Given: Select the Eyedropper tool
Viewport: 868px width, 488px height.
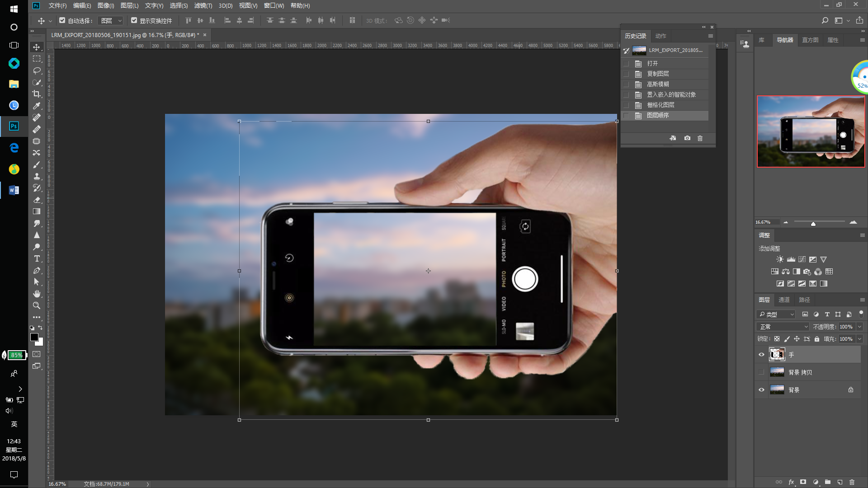Looking at the screenshot, I should click(37, 106).
